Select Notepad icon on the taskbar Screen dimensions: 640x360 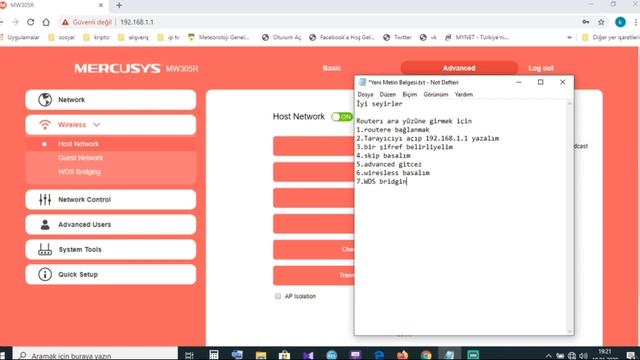coord(449,355)
